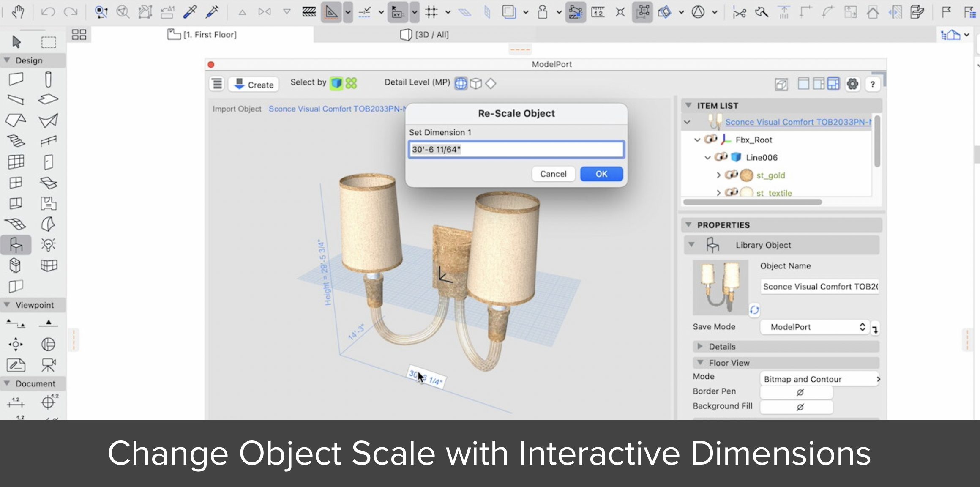Select the Lamp tool in Design palette
Viewport: 980px width, 487px height.
(48, 244)
